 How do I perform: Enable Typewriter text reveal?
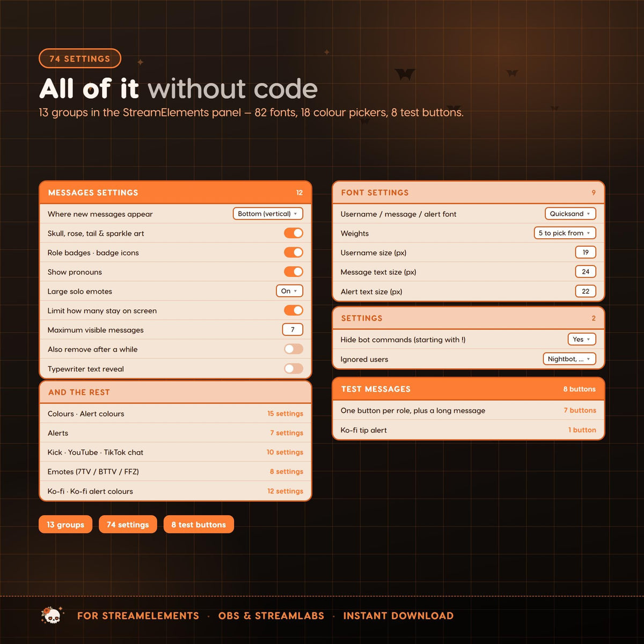294,369
